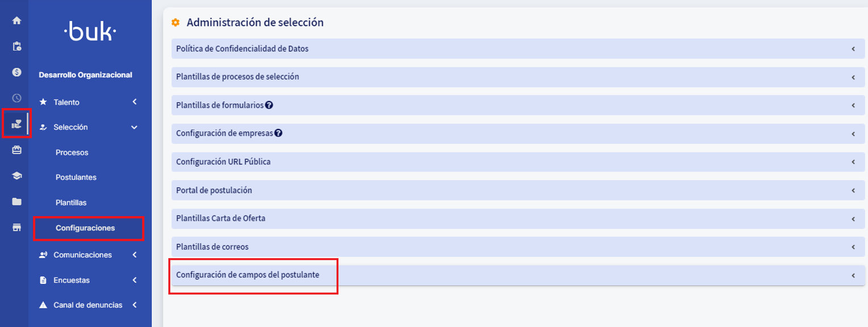Click help icon beside Configuración de empresas
This screenshot has height=327, width=868.
[279, 134]
